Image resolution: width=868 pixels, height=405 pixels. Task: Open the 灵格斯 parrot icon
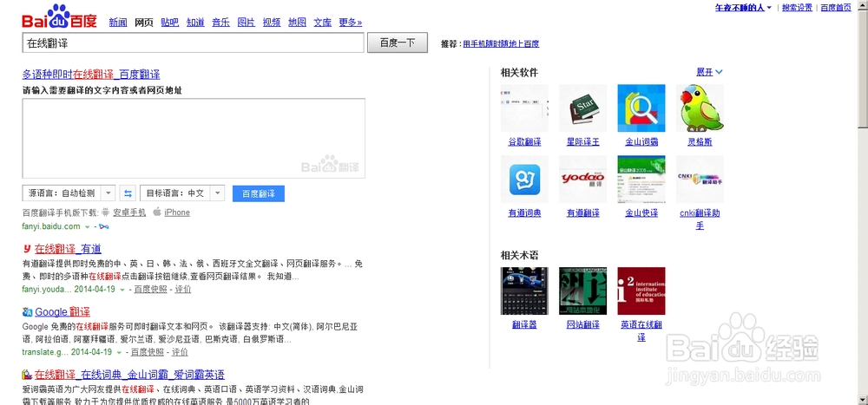pyautogui.click(x=700, y=108)
